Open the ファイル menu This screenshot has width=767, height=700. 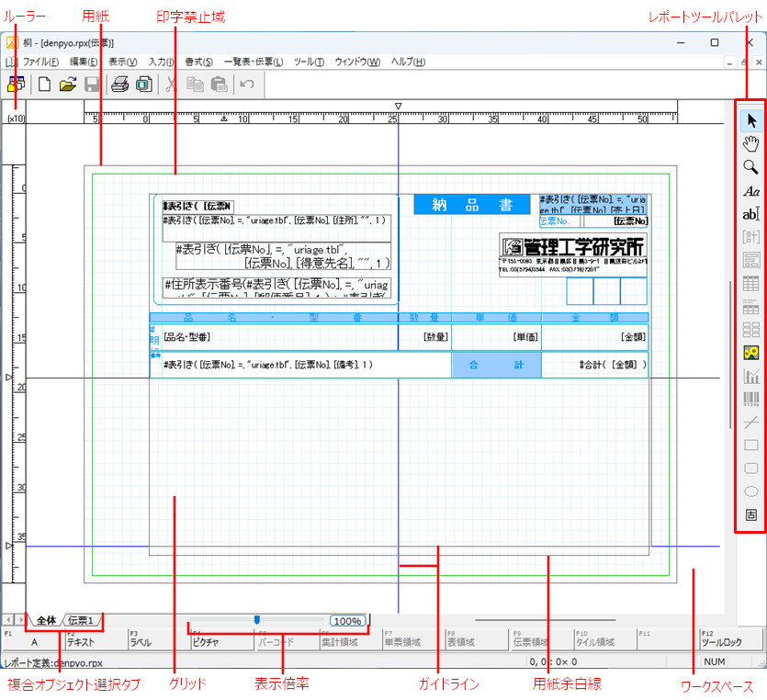(40, 62)
